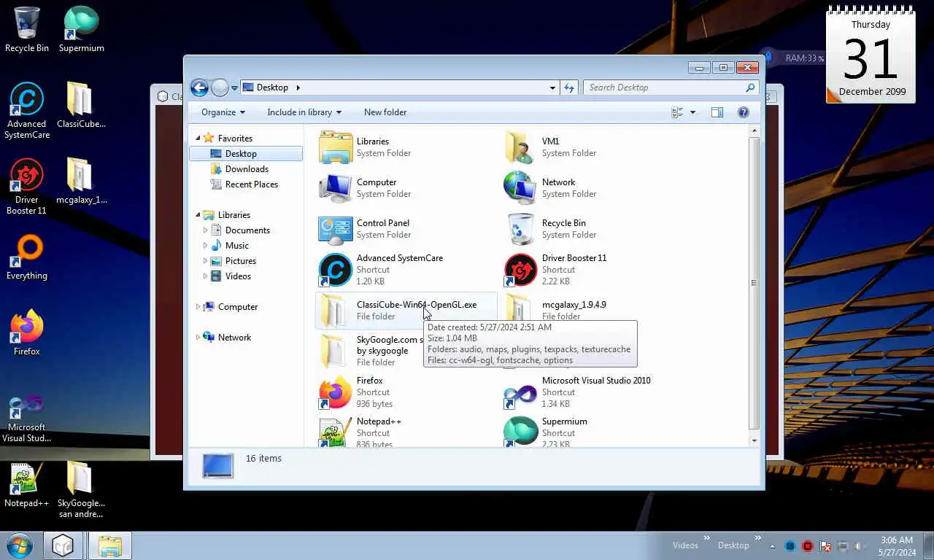Select Microsoft Visual Studio desktop shortcut
The width and height of the screenshot is (934, 560).
(x=27, y=418)
